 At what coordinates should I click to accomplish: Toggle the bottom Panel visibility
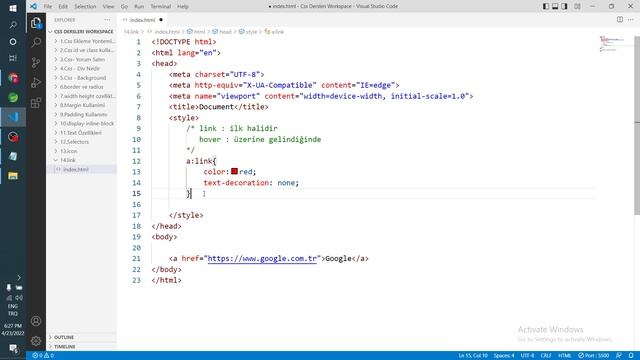[x=555, y=6]
